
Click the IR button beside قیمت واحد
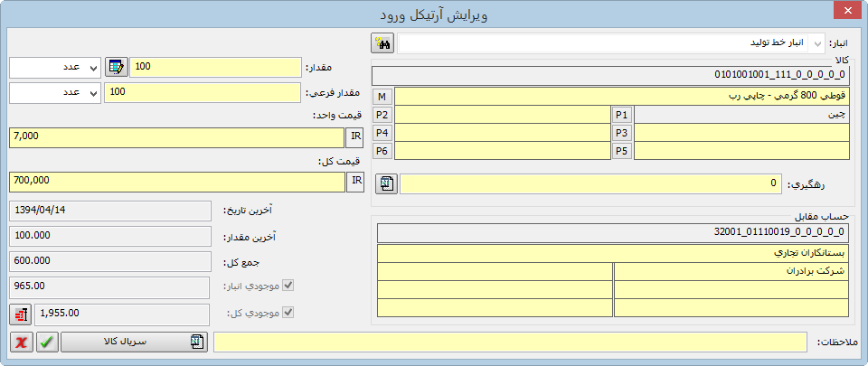click(x=356, y=136)
